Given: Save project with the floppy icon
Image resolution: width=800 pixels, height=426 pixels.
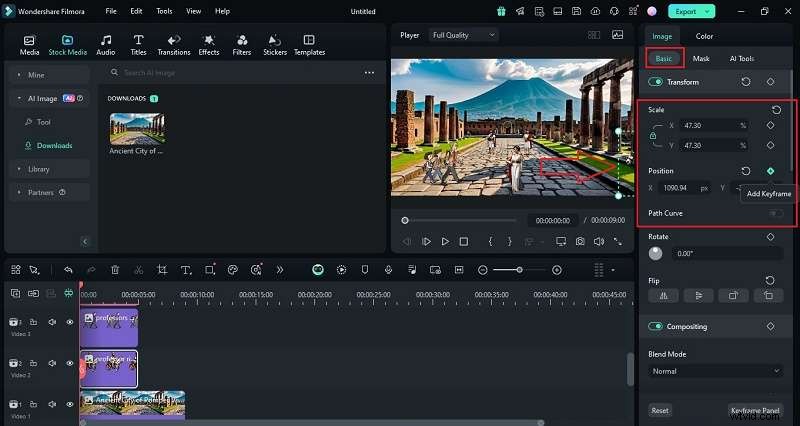Looking at the screenshot, I should pyautogui.click(x=576, y=11).
